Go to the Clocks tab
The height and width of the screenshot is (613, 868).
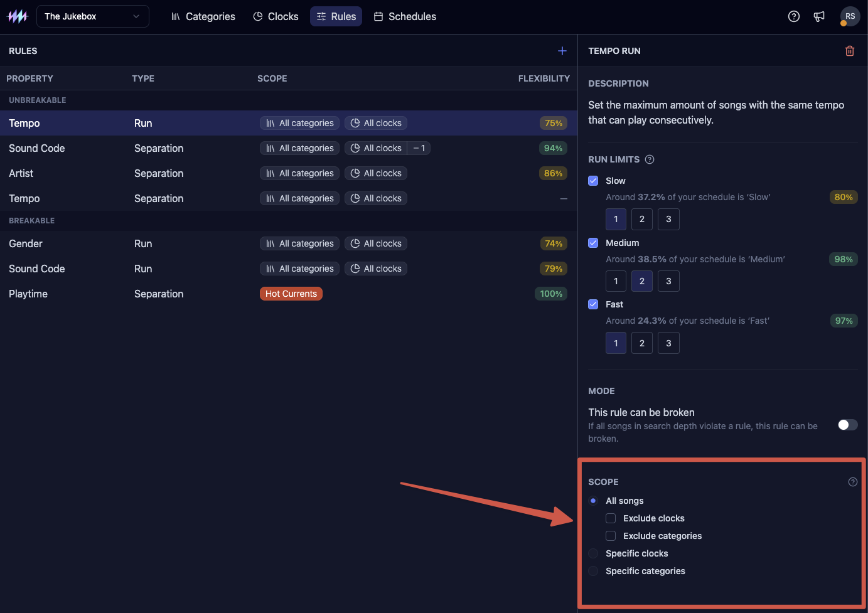click(276, 16)
